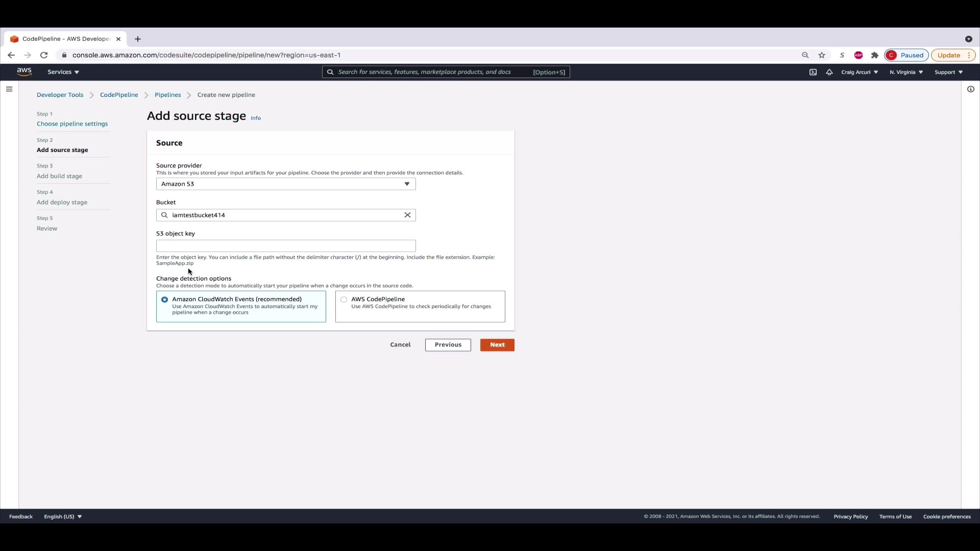
Task: Expand the Source provider Amazon S3 dropdown
Action: pyautogui.click(x=286, y=184)
